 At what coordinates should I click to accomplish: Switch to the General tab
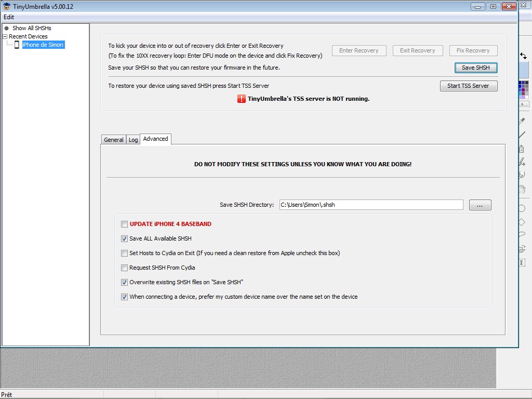[x=114, y=140]
